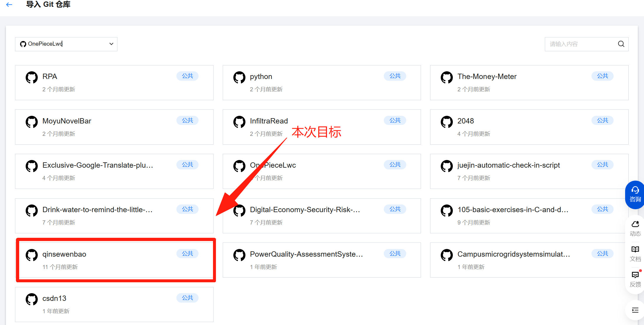Viewport: 644px width, 325px height.
Task: Click the GitHub logo inside the account selector
Action: (23, 44)
